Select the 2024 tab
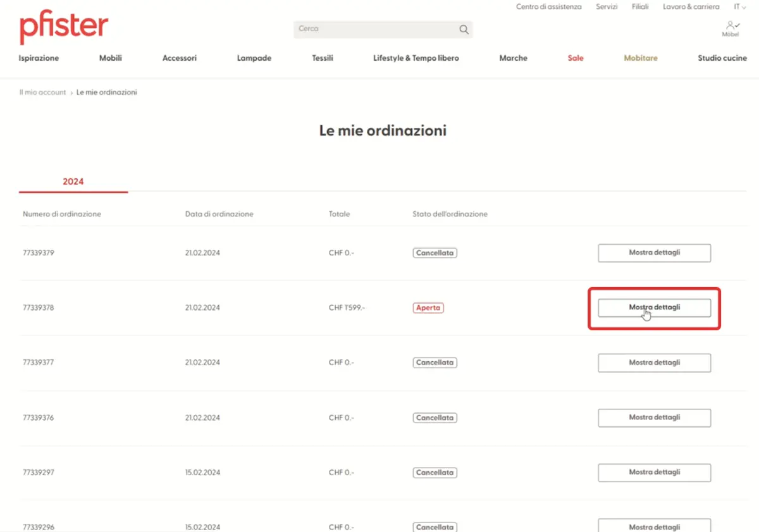 click(x=73, y=182)
